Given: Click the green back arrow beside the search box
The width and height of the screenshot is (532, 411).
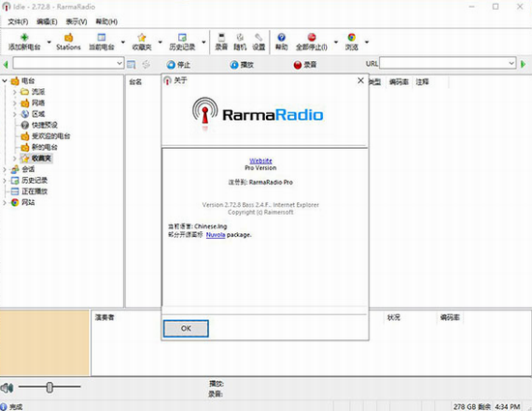Looking at the screenshot, I should point(6,65).
